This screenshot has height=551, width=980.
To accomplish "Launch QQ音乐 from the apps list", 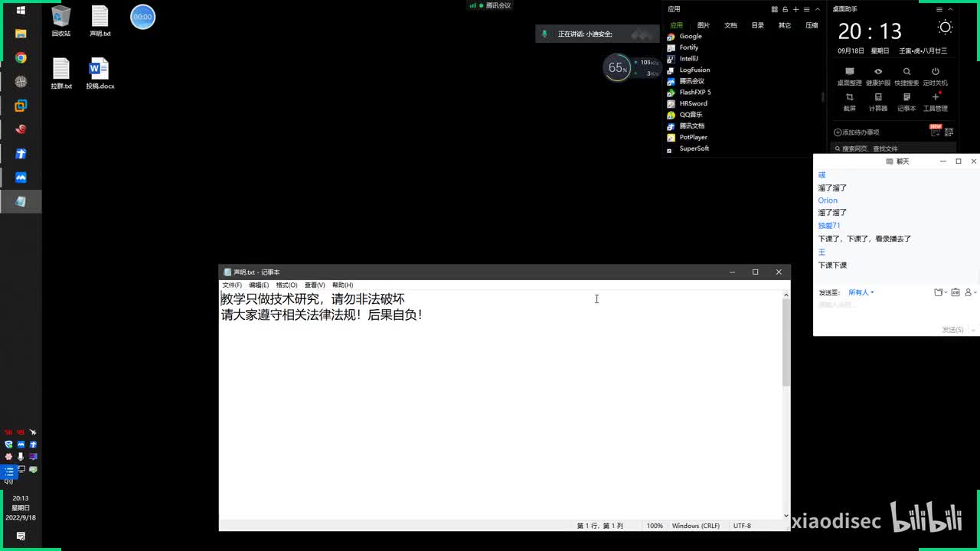I will coord(684,115).
